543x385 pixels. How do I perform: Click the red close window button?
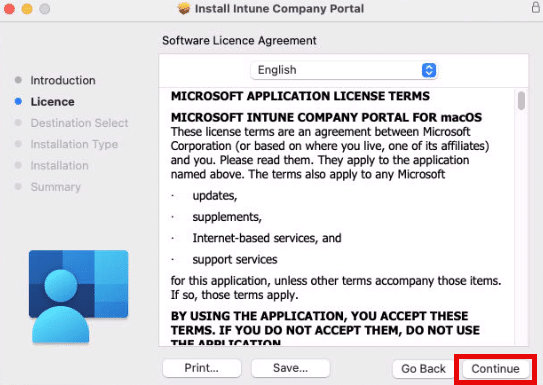coord(9,9)
